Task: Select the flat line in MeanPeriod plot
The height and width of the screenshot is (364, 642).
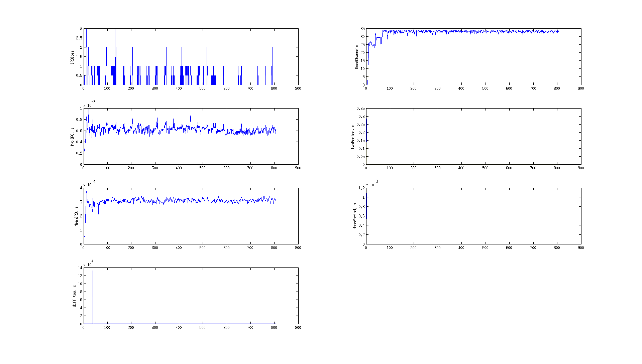Action: click(x=468, y=216)
